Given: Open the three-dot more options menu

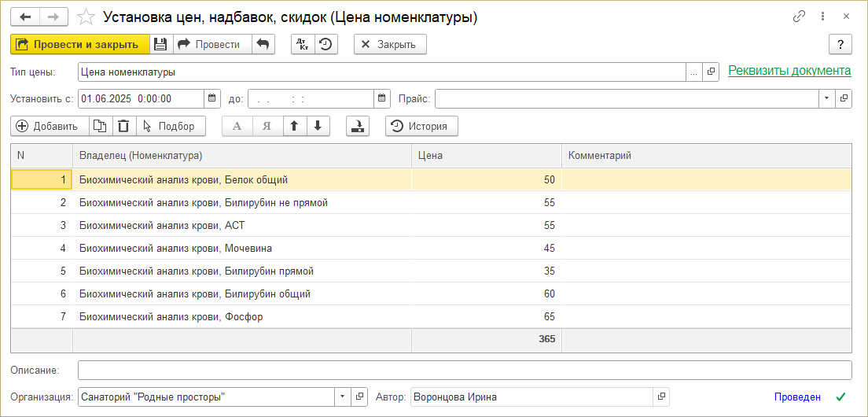Looking at the screenshot, I should click(x=823, y=16).
